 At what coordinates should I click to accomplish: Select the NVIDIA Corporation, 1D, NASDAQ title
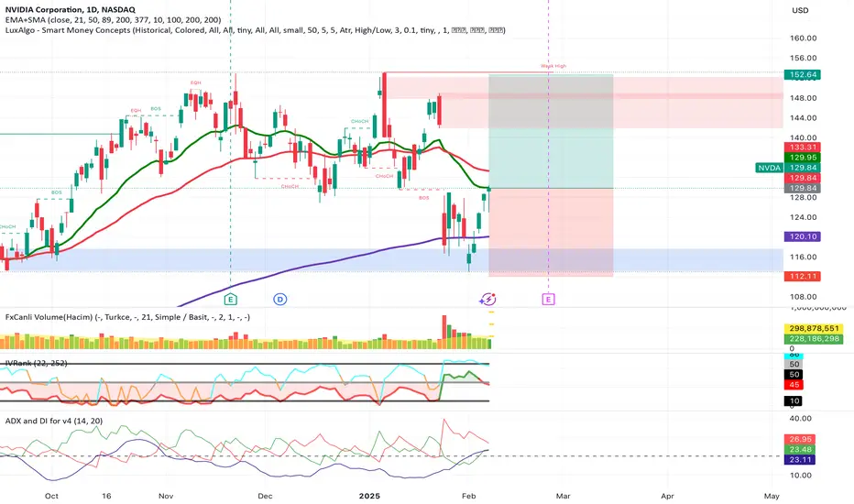[x=71, y=9]
